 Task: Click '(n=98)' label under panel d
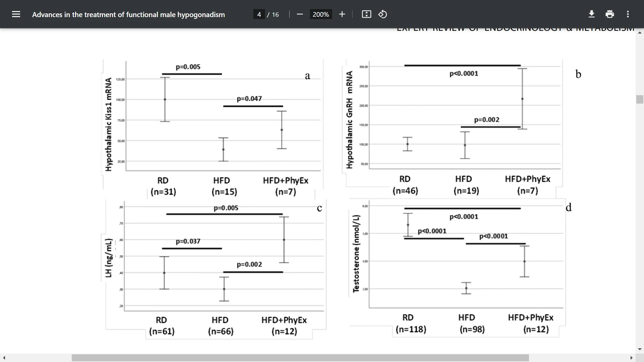(472, 329)
